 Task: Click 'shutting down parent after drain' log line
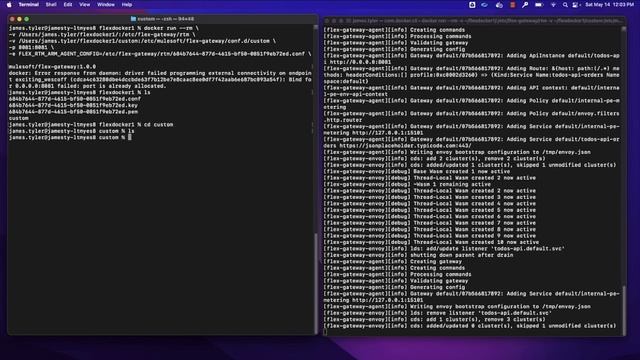(x=418, y=255)
